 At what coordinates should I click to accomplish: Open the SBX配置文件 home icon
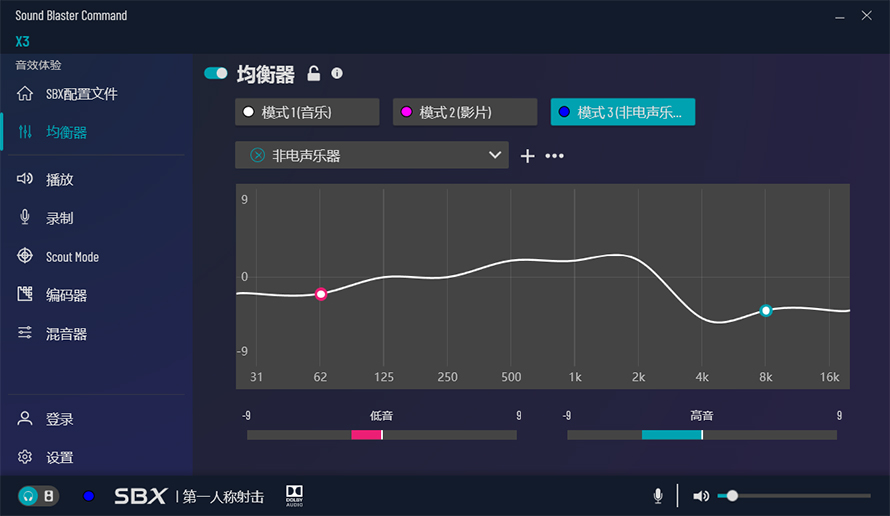point(24,94)
